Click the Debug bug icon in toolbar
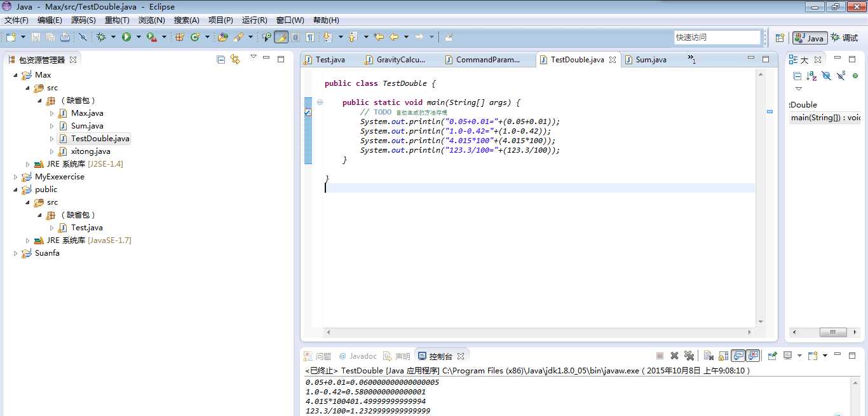 click(x=100, y=37)
